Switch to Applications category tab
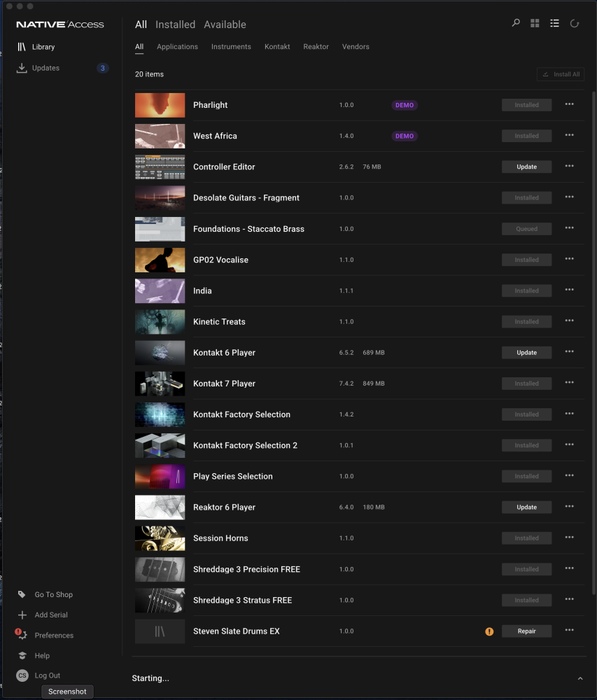 coord(177,46)
